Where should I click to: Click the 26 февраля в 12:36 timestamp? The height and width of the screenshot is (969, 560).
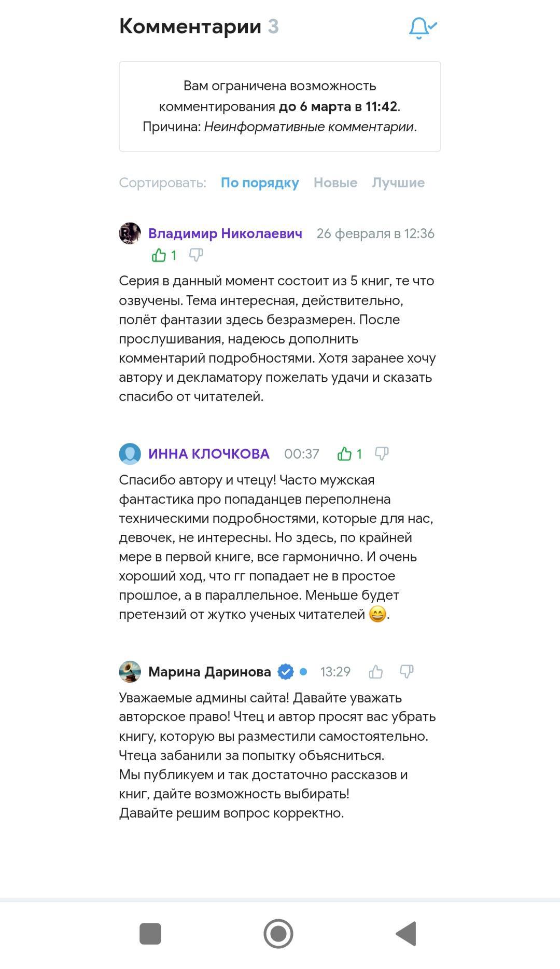375,233
